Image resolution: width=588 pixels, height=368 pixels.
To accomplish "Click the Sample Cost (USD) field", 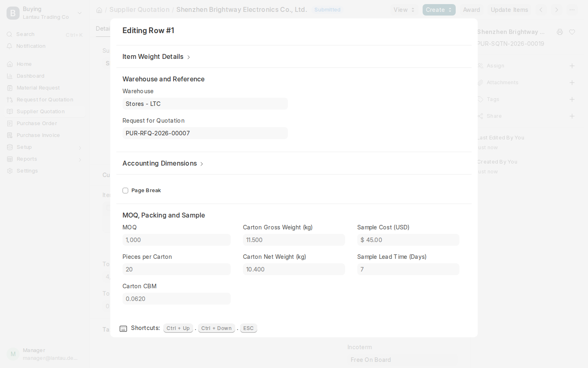I will coord(408,240).
